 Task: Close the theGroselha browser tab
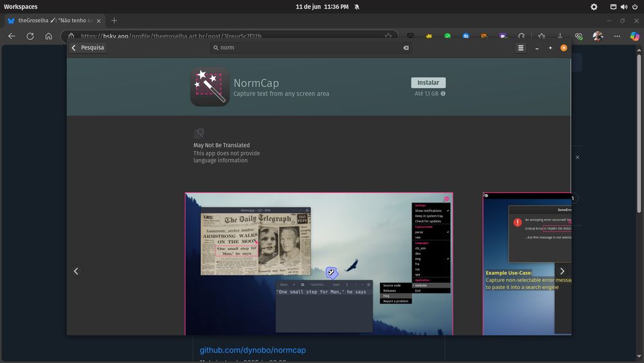(x=99, y=21)
